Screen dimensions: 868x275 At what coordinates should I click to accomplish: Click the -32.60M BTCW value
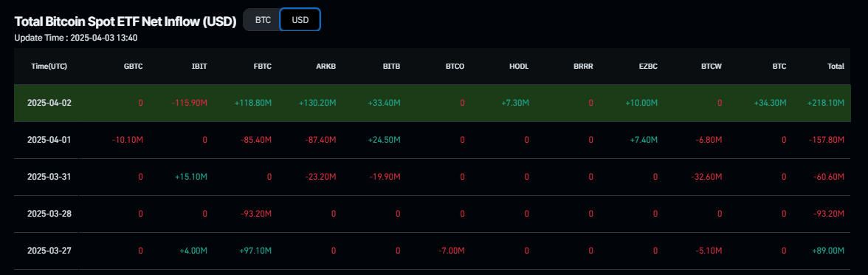[x=706, y=177]
